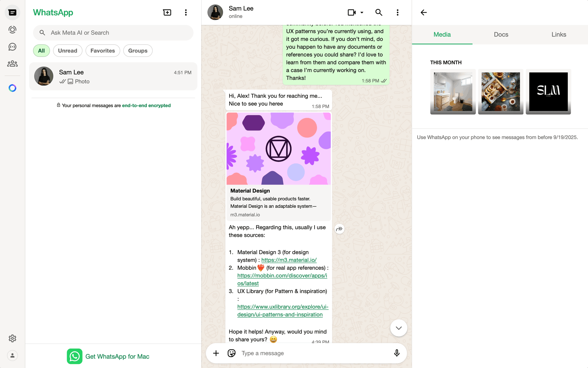Open the food tray photo thumbnail

501,92
